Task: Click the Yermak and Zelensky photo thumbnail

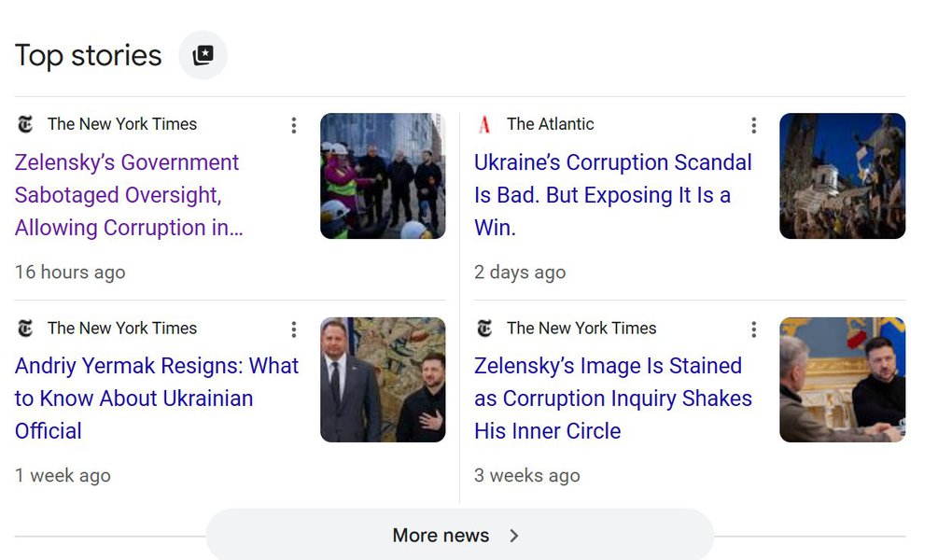Action: pyautogui.click(x=383, y=380)
